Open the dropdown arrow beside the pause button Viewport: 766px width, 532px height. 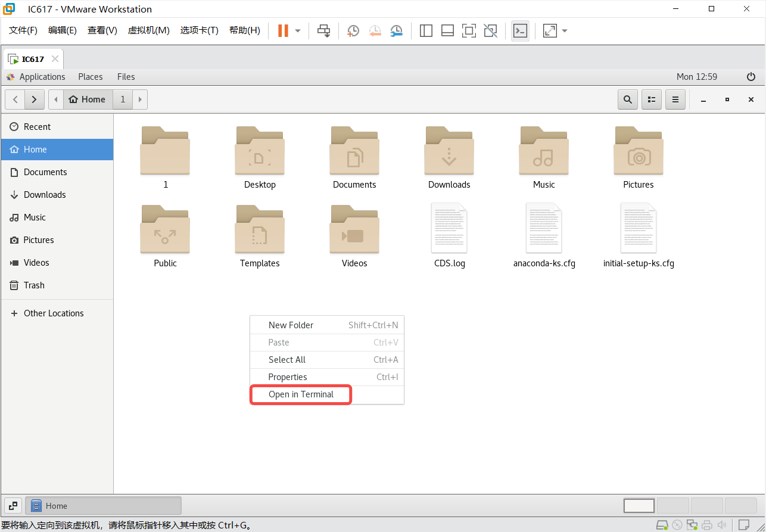298,31
